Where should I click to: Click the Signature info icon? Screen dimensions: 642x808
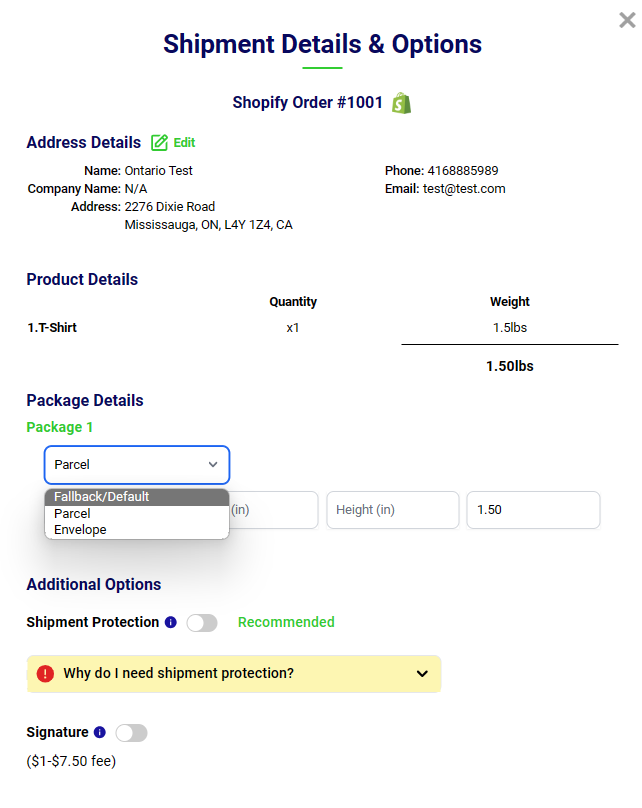99,733
